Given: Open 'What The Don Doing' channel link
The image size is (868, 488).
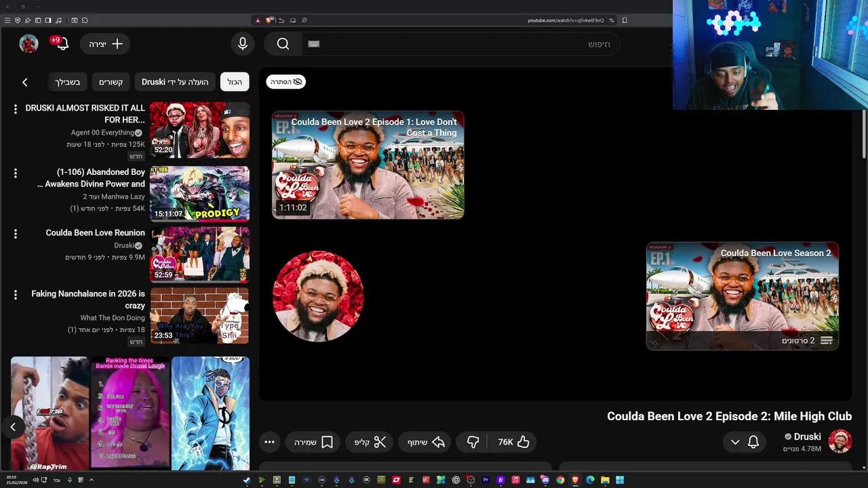Looking at the screenshot, I should tap(113, 318).
